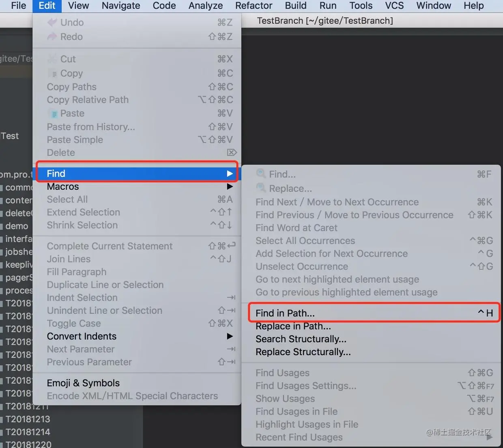503x448 pixels.
Task: Click Unselect Occurrence item
Action: (x=371, y=266)
